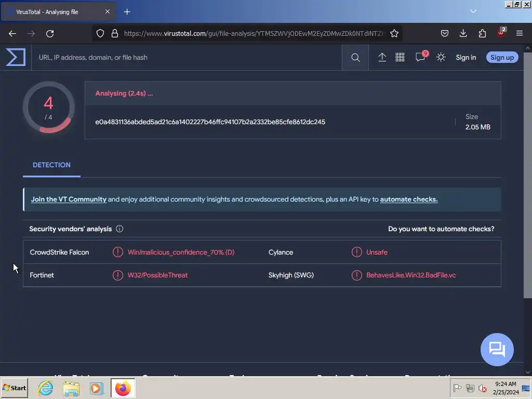Open the floating chat bubble button
The width and height of the screenshot is (532, 399).
pyautogui.click(x=497, y=350)
